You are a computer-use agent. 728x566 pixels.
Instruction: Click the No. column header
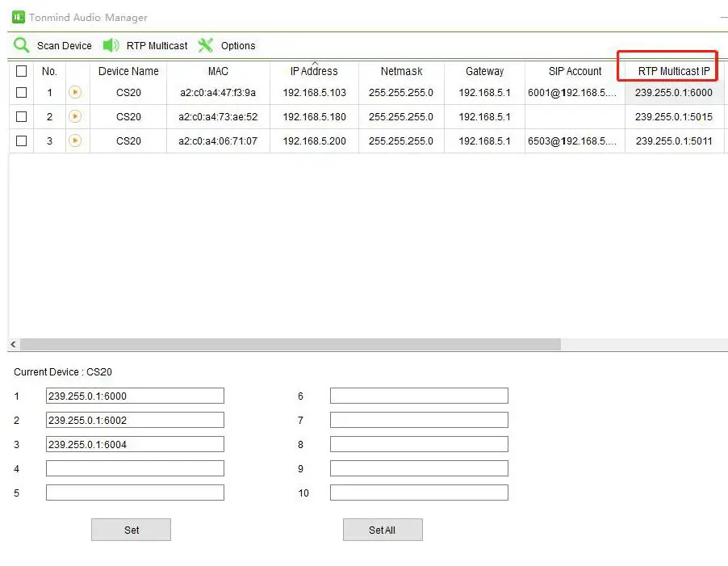coord(49,71)
